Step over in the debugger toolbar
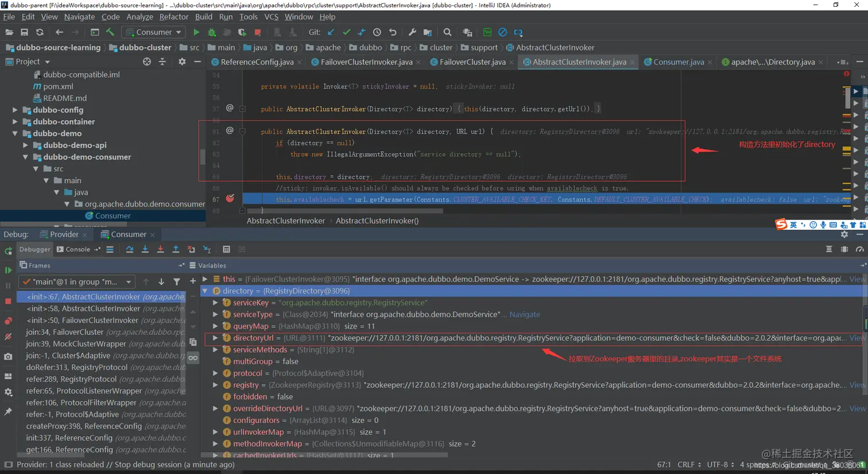 pos(130,249)
